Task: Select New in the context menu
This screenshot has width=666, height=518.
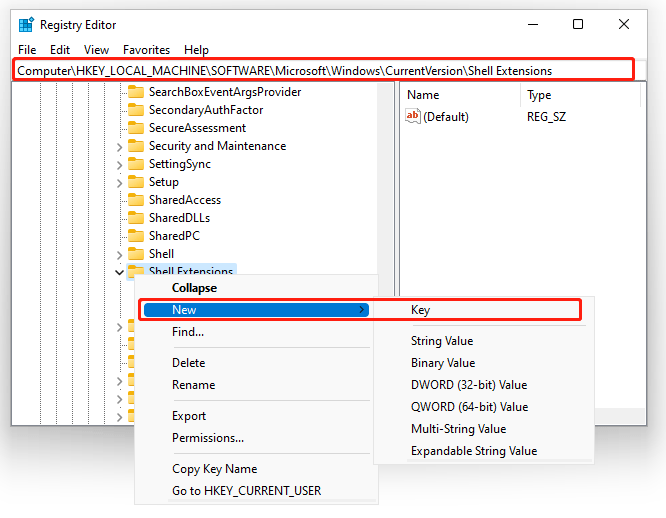Action: click(256, 310)
